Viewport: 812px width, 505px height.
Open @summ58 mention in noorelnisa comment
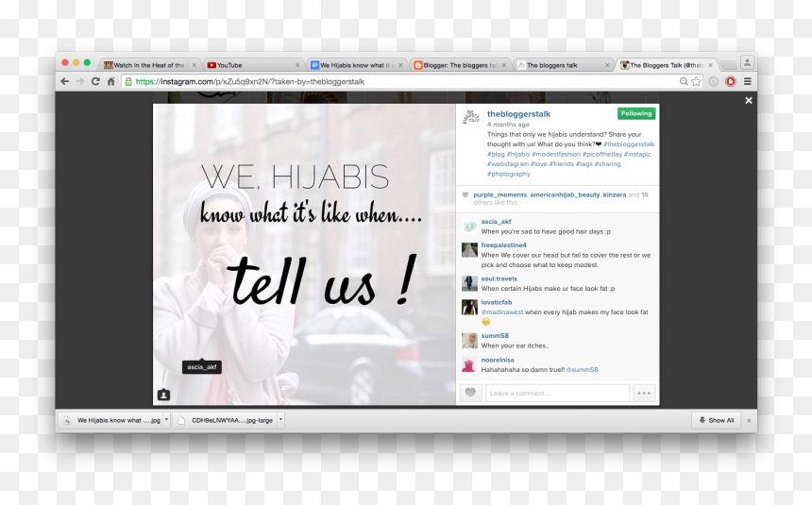(x=582, y=369)
